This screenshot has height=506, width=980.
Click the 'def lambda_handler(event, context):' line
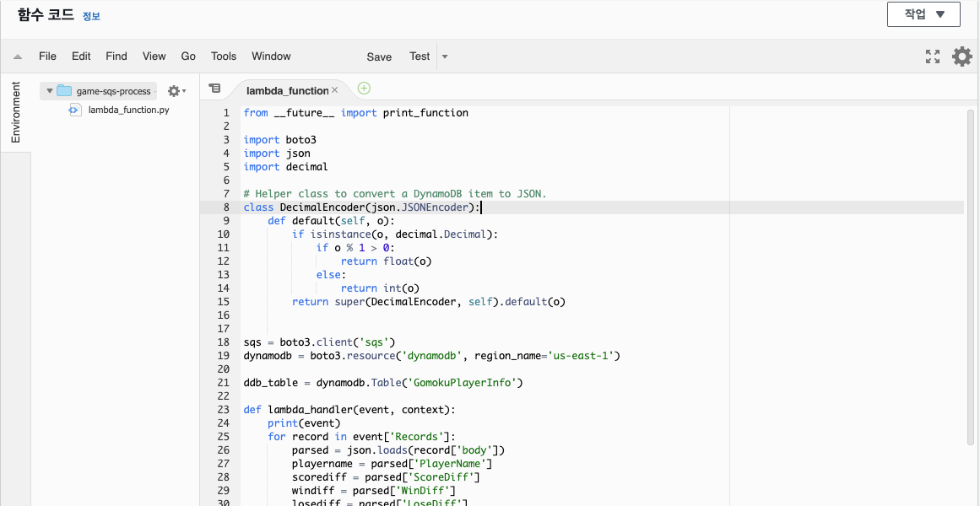349,411
